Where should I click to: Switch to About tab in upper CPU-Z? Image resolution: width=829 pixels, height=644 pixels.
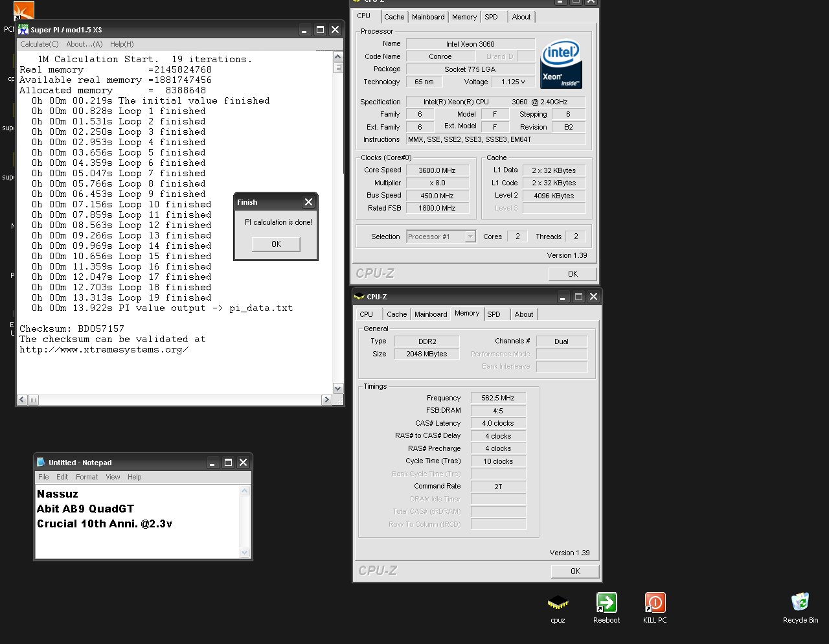point(521,17)
